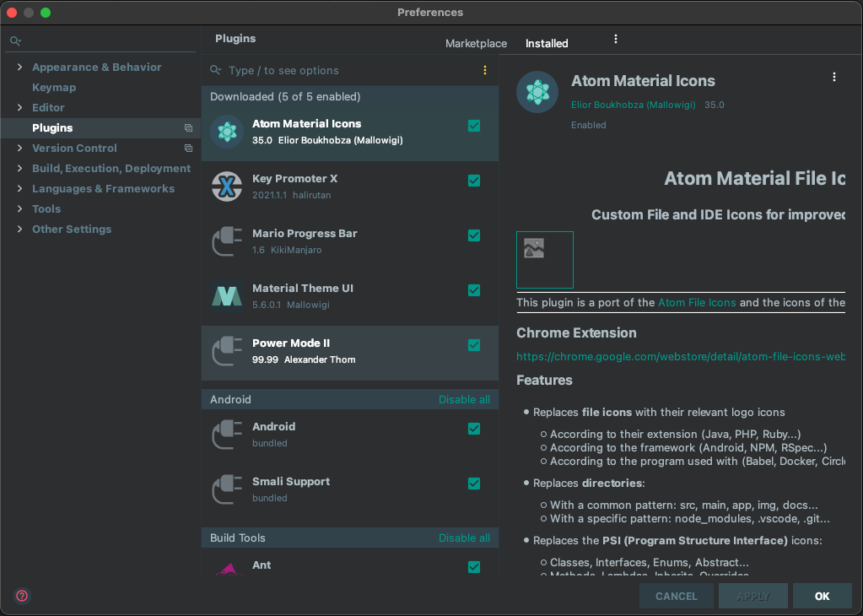Screen dimensions: 863x616
Task: Click the Cancel button
Action: [676, 597]
